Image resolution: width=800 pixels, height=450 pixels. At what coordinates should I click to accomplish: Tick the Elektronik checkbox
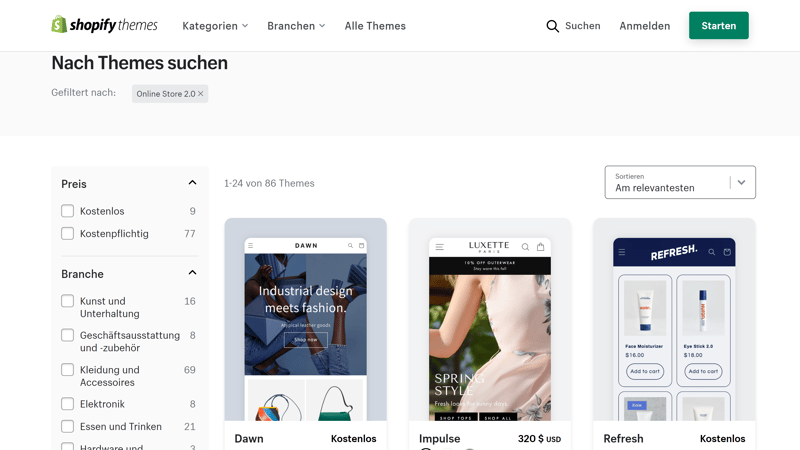[x=67, y=404]
